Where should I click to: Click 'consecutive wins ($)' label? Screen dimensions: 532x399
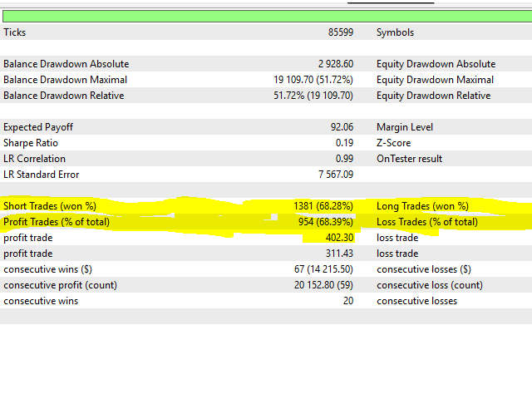click(x=48, y=269)
